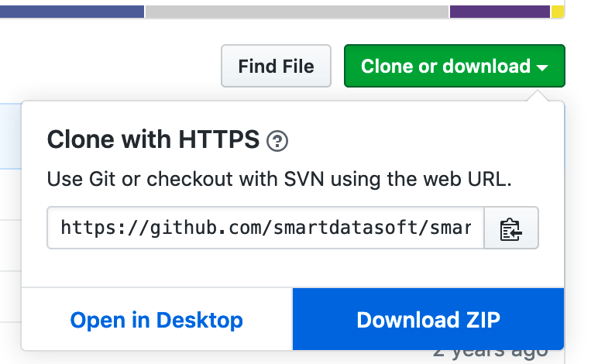Click the light blue highlighted row behind popup
Image resolution: width=598 pixels, height=364 pixels.
click(x=11, y=136)
